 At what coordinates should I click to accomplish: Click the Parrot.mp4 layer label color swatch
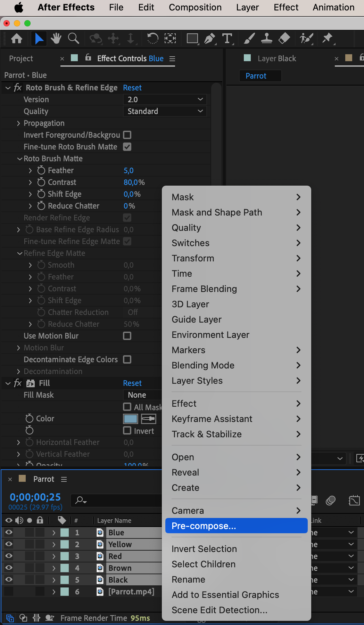[65, 591]
